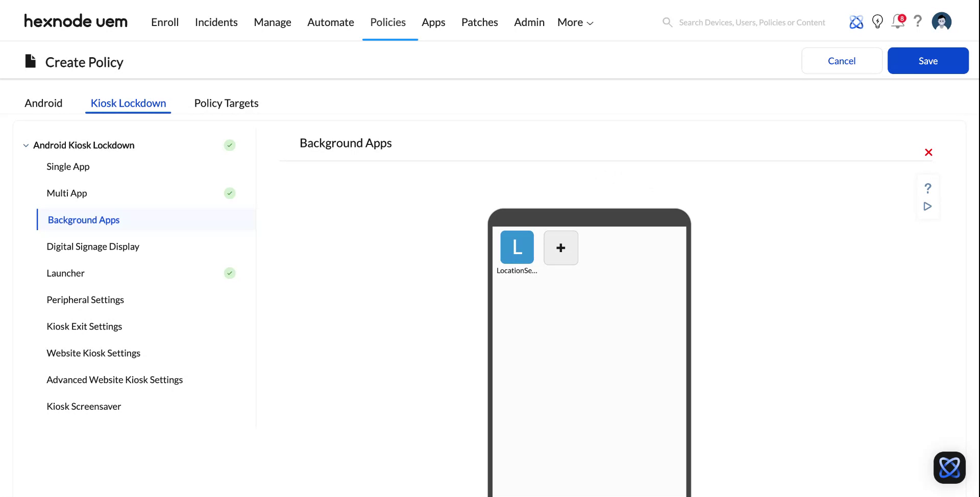
Task: Open the More navigation dropdown
Action: (574, 22)
